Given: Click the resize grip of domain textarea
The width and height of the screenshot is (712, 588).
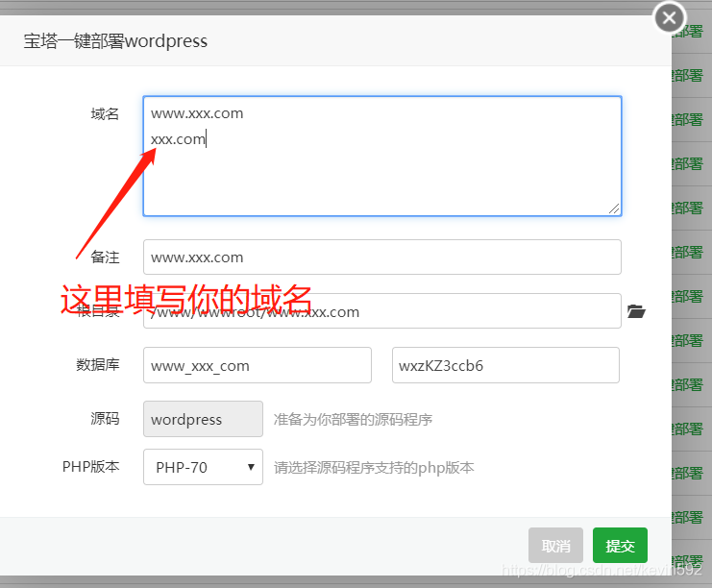Looking at the screenshot, I should [614, 208].
